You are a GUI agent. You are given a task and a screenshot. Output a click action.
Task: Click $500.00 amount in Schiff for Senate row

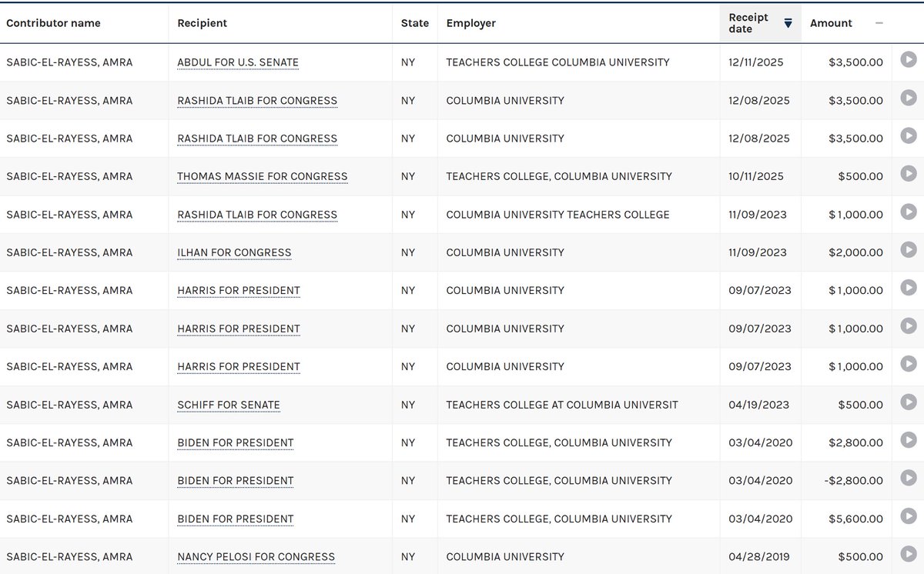pyautogui.click(x=860, y=405)
